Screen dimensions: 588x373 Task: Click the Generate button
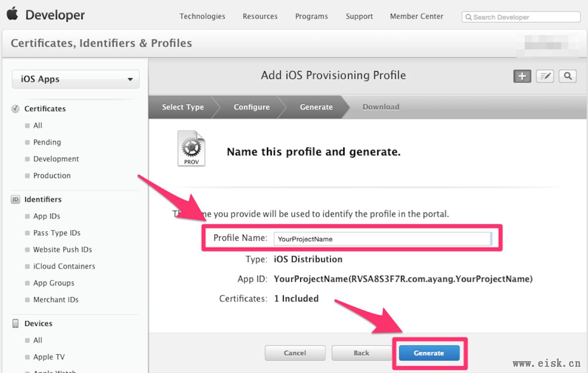429,353
